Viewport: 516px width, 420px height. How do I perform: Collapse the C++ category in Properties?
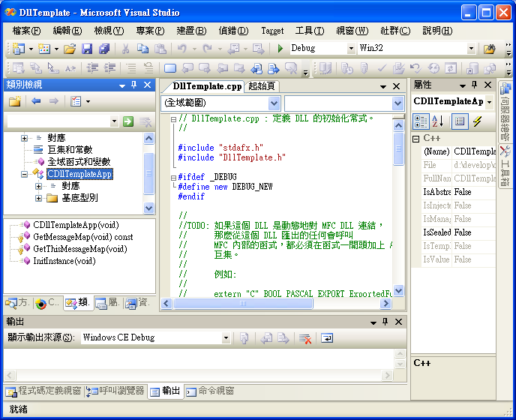click(x=416, y=139)
